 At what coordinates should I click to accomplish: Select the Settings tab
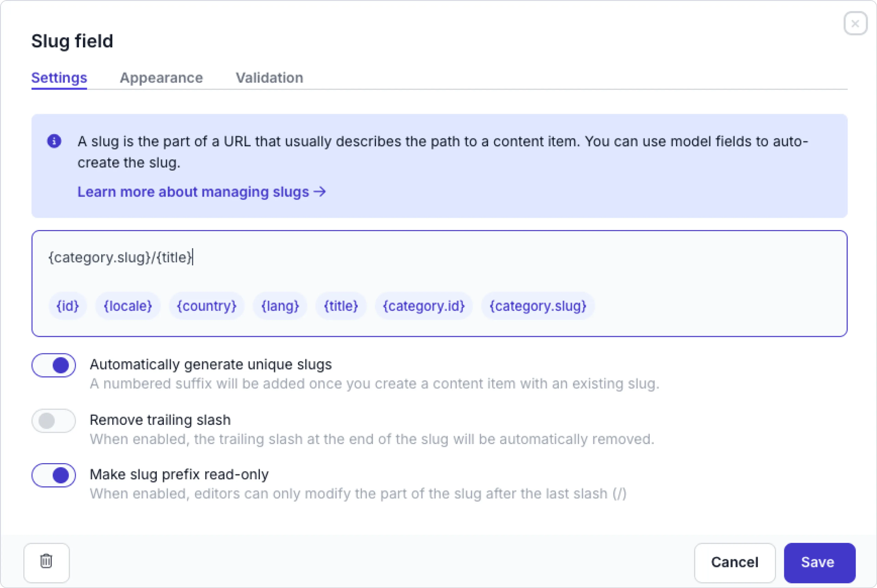pyautogui.click(x=59, y=78)
